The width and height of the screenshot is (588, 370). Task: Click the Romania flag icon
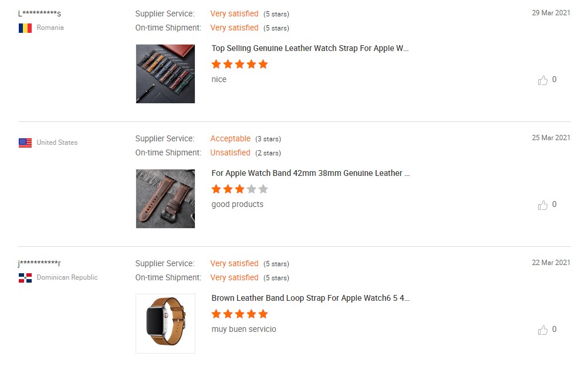[x=25, y=28]
